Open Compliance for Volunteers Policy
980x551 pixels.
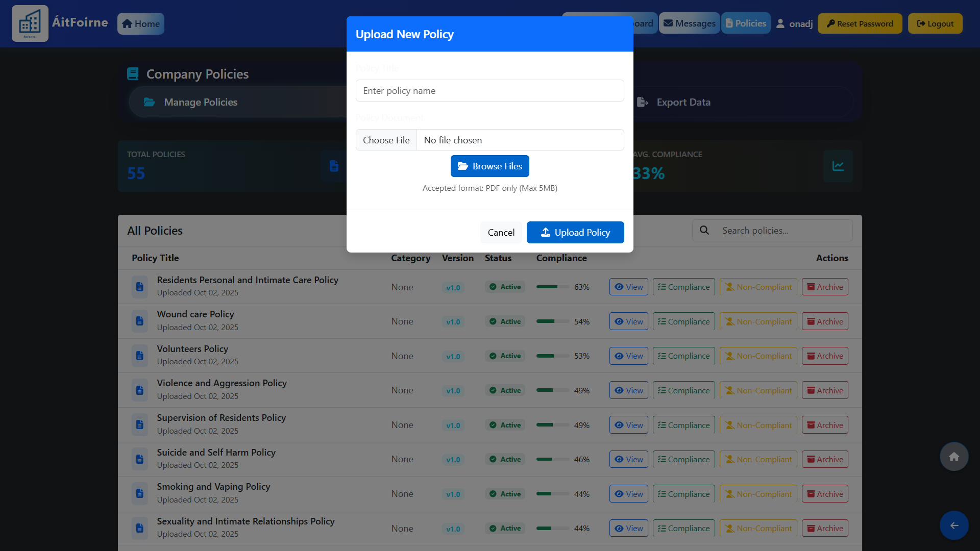click(x=683, y=356)
